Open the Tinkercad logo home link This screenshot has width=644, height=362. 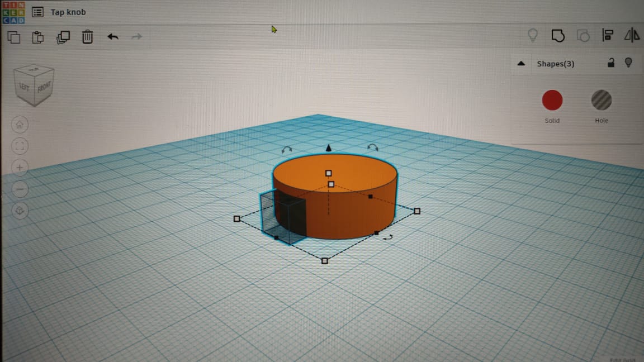(x=13, y=12)
